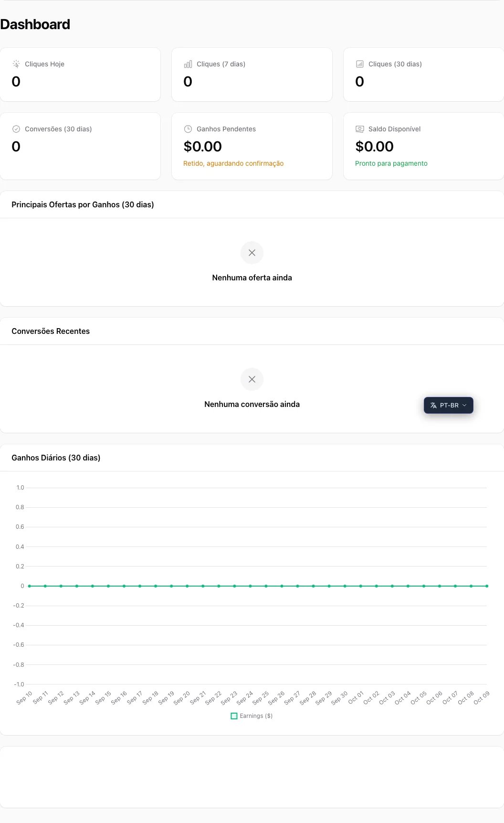Click the 1.0 y-axis label
This screenshot has width=504, height=823.
[x=20, y=488]
